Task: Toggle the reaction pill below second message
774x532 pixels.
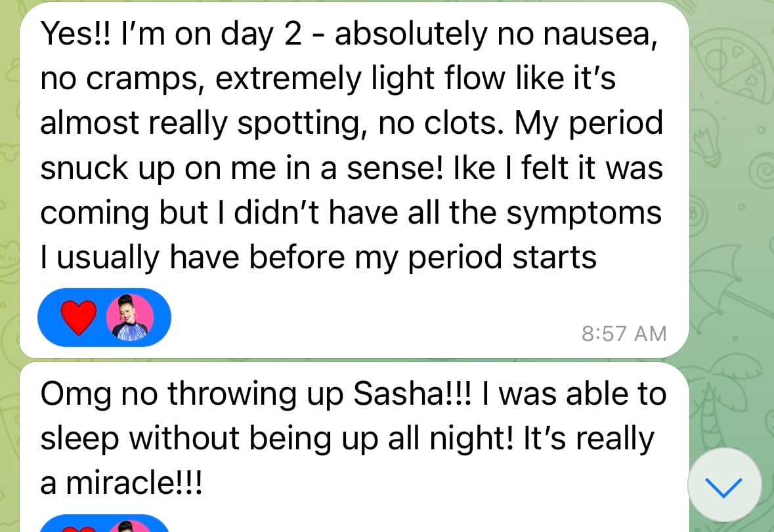Action: tap(104, 526)
